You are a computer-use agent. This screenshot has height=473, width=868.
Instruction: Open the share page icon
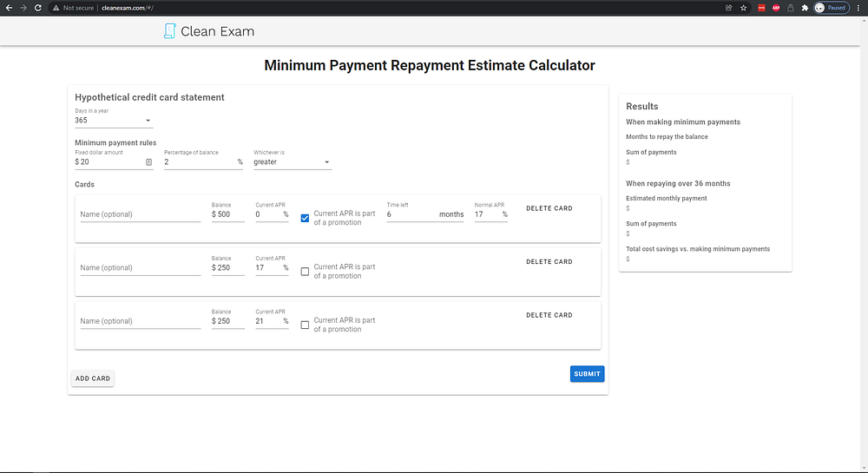[728, 8]
